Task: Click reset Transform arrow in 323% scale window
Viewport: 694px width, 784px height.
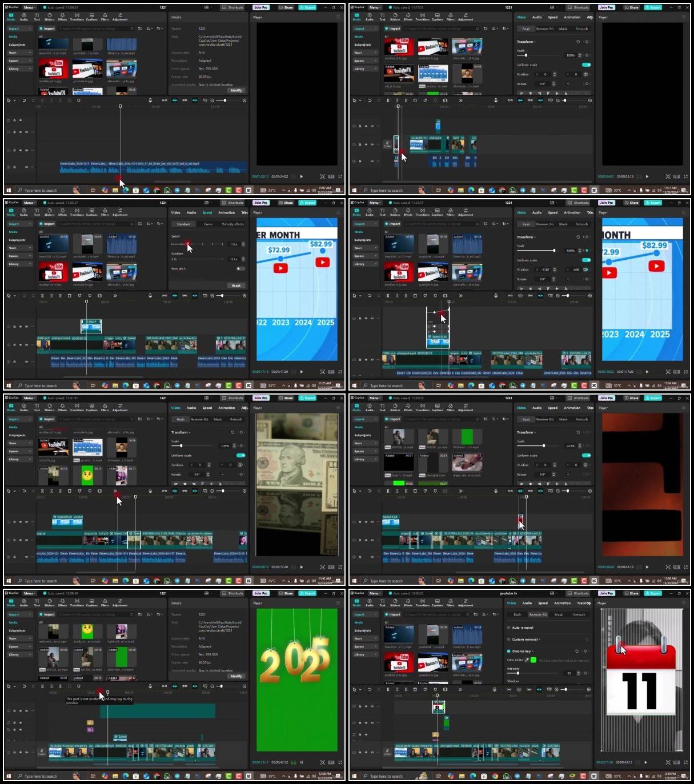Action: coord(578,432)
